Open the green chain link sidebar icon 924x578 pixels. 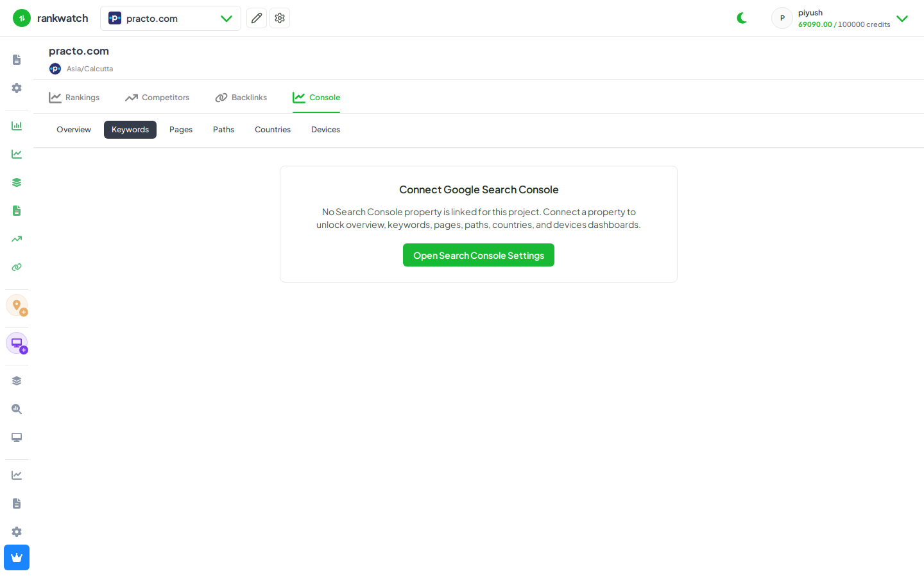(17, 267)
